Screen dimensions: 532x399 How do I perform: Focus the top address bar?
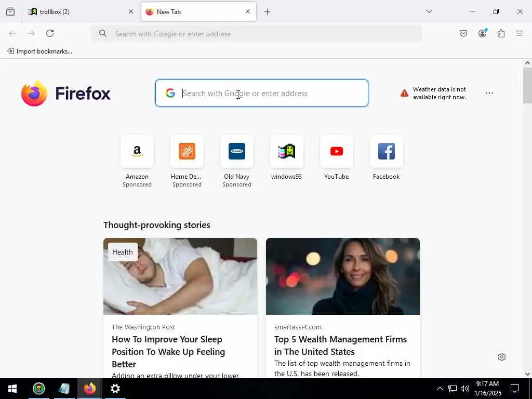coord(257,34)
